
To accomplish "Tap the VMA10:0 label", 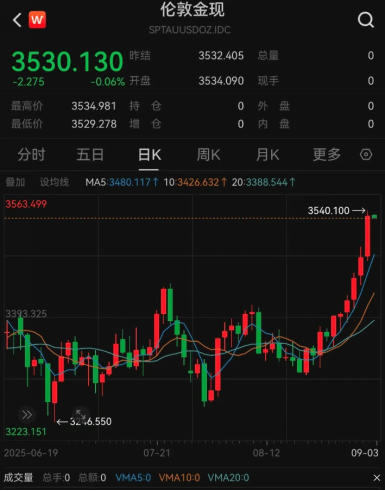I will point(179,478).
